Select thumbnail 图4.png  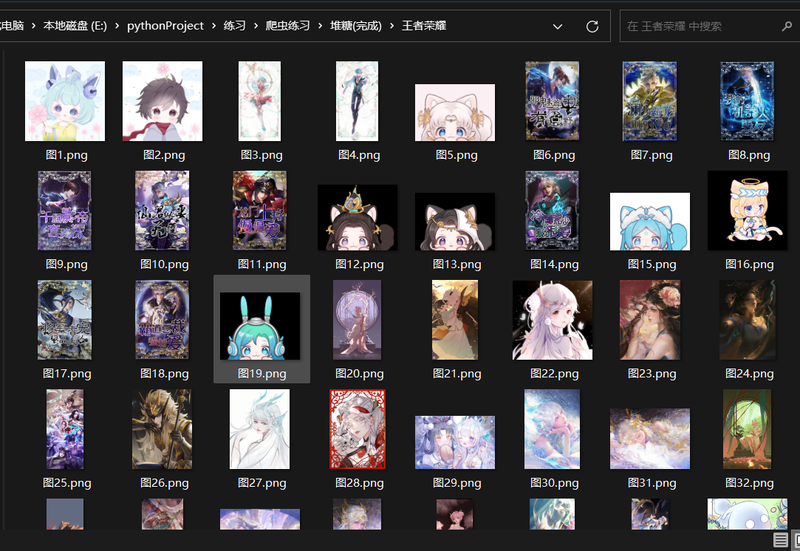coord(357,101)
